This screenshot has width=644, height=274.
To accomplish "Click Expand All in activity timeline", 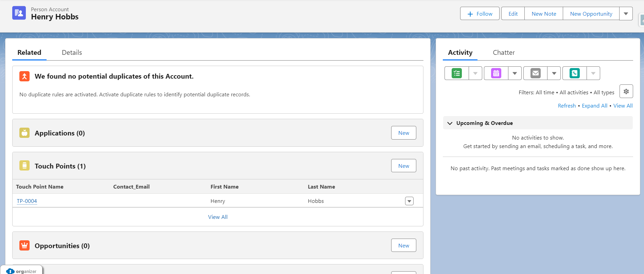I will coord(594,106).
